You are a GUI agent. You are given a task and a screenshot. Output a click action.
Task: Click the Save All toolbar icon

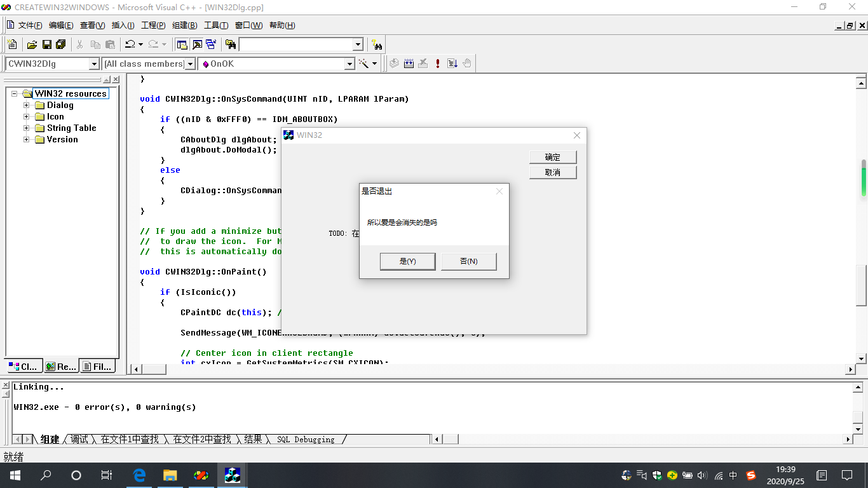(61, 44)
